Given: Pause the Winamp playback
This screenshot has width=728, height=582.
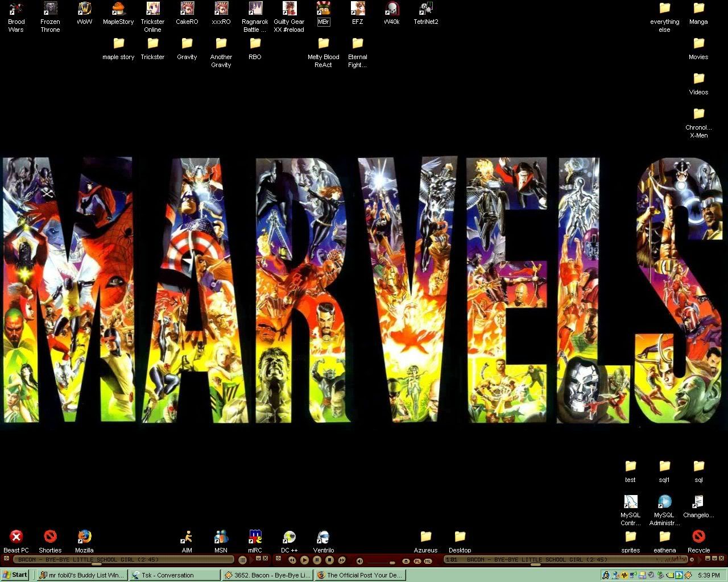Looking at the screenshot, I should click(x=317, y=560).
